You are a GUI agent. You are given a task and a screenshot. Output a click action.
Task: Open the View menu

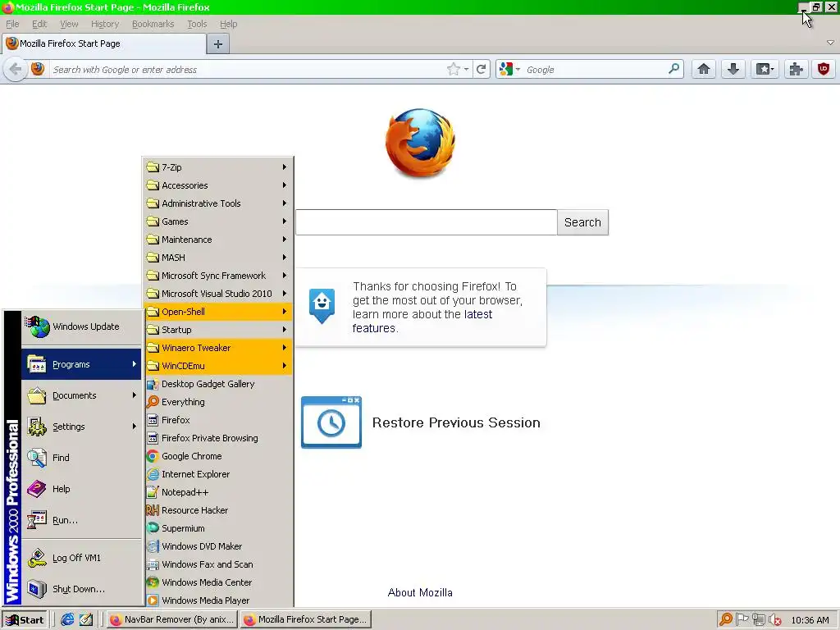point(69,24)
